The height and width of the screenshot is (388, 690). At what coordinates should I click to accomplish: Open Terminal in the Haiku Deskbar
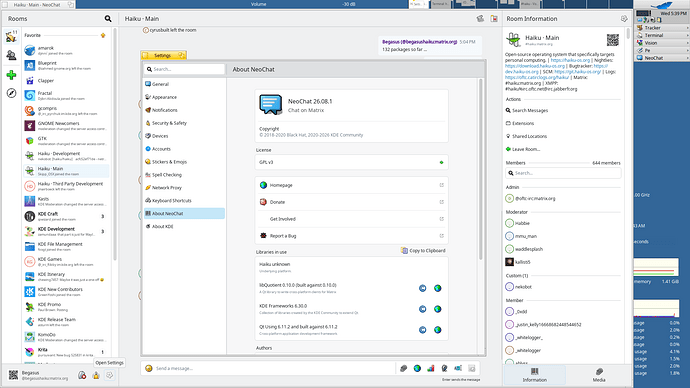point(662,35)
